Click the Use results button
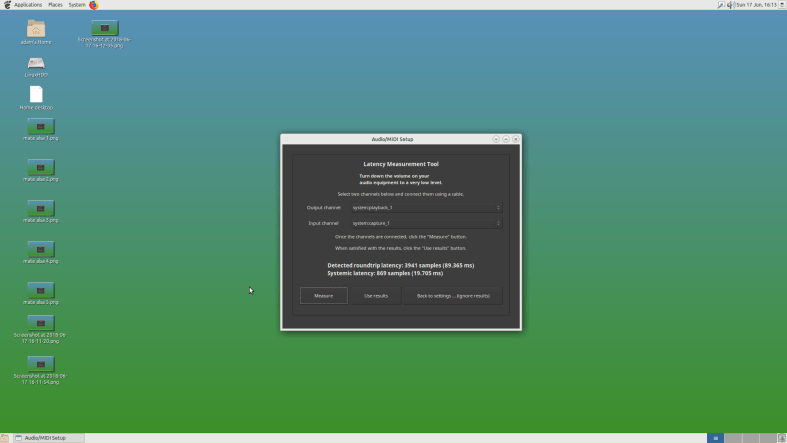This screenshot has height=443, width=787. (x=375, y=296)
